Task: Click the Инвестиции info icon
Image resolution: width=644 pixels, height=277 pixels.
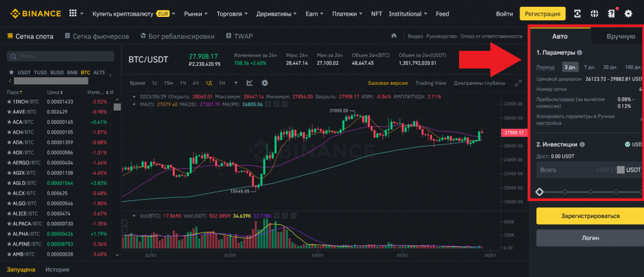Action: coord(582,144)
